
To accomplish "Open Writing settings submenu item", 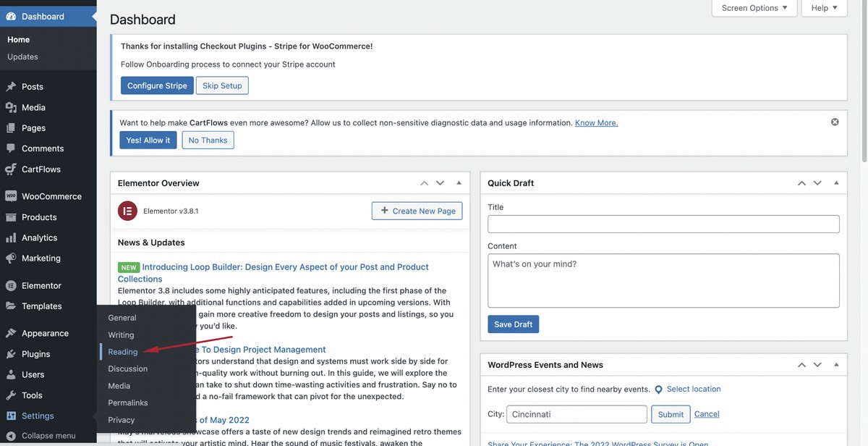I will pyautogui.click(x=122, y=335).
